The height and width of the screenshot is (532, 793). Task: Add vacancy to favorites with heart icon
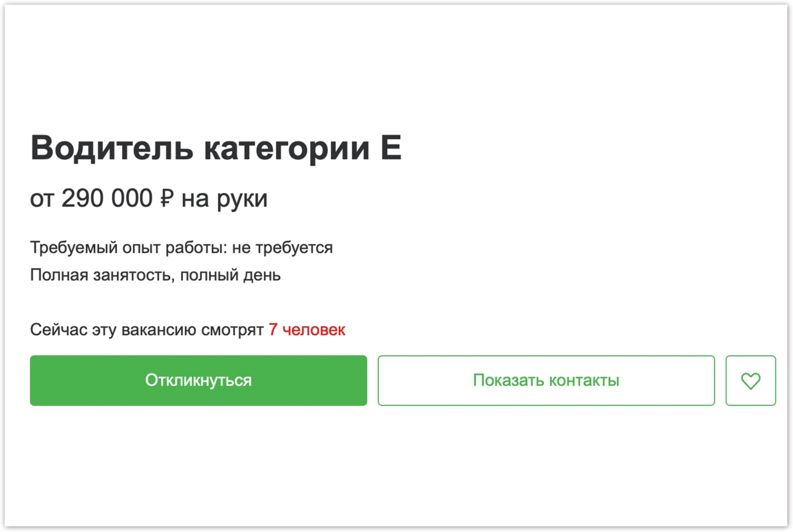[x=750, y=380]
